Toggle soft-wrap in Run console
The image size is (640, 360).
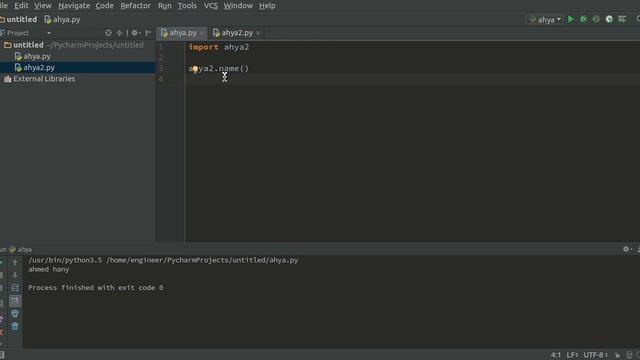click(15, 288)
